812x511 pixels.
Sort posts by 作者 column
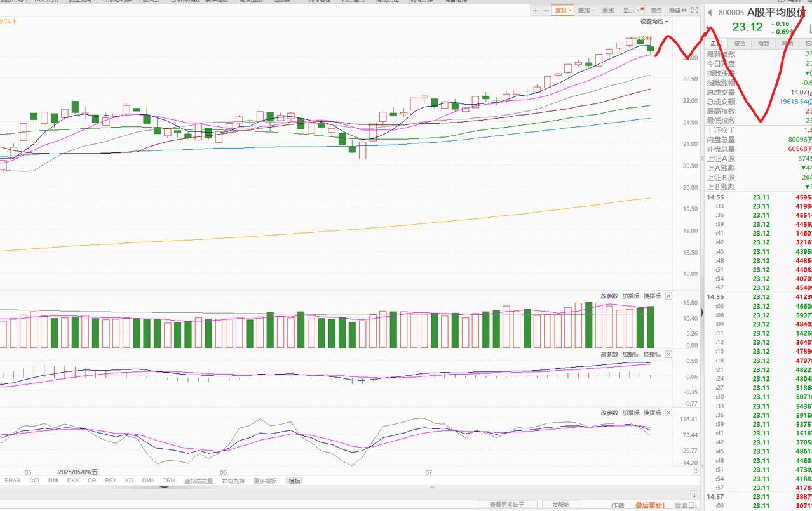point(618,505)
